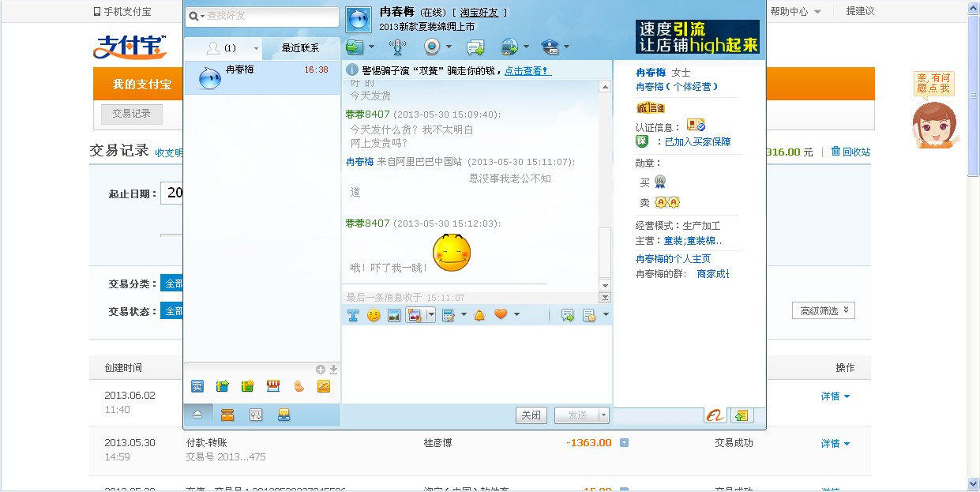
Task: Expand the report icon dropdown arrow
Action: 566,47
